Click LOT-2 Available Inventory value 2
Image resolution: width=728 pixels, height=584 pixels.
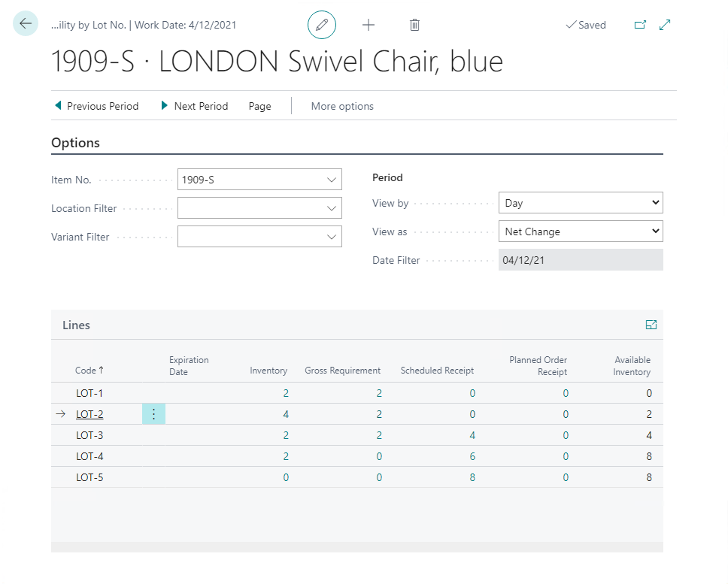click(648, 414)
